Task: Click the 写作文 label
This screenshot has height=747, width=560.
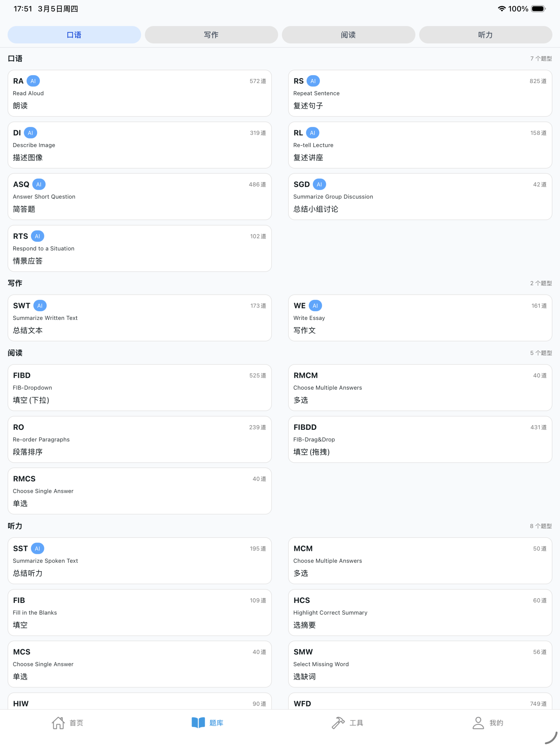Action: click(304, 330)
